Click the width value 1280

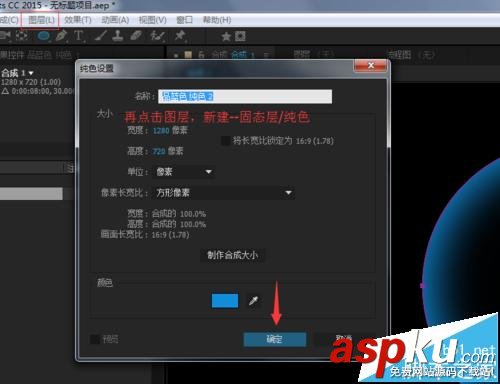(161, 131)
